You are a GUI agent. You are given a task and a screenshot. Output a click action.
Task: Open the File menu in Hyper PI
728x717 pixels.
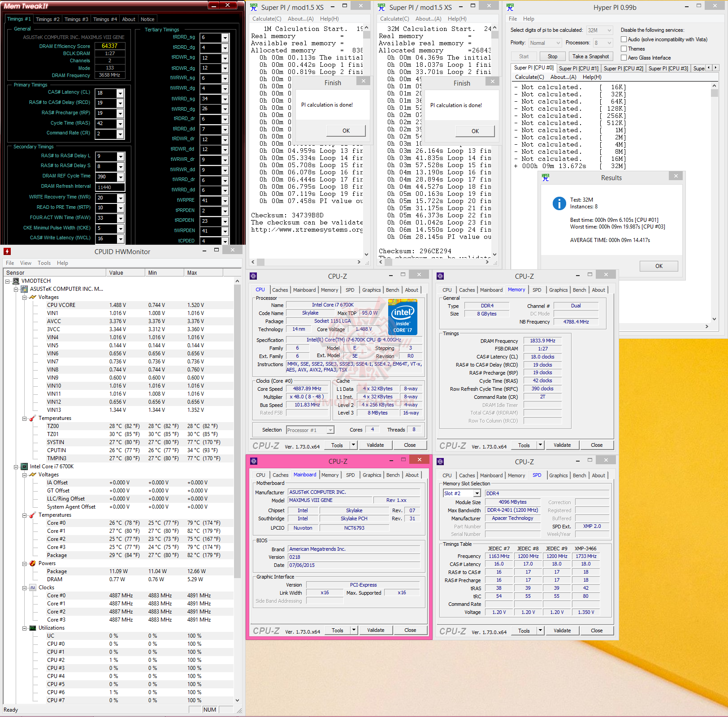pos(513,19)
